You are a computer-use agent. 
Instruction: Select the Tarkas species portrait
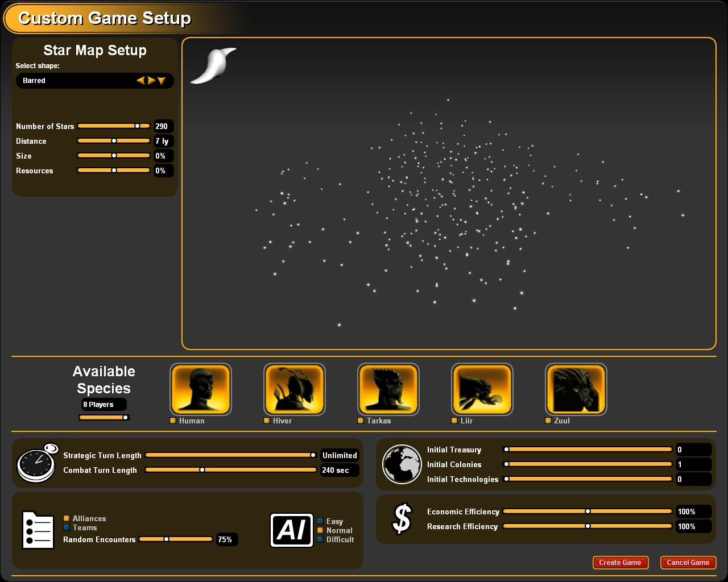point(388,389)
